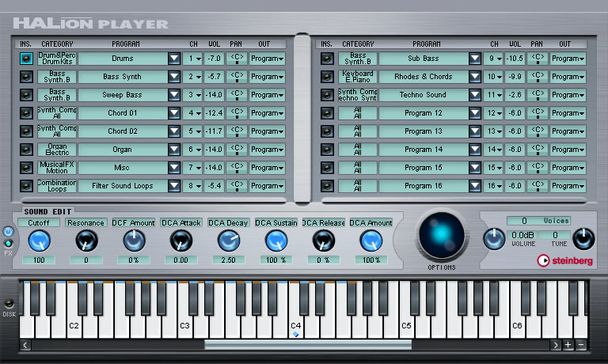Select the instrument slot button for Program 14
608x364 pixels.
(327, 150)
